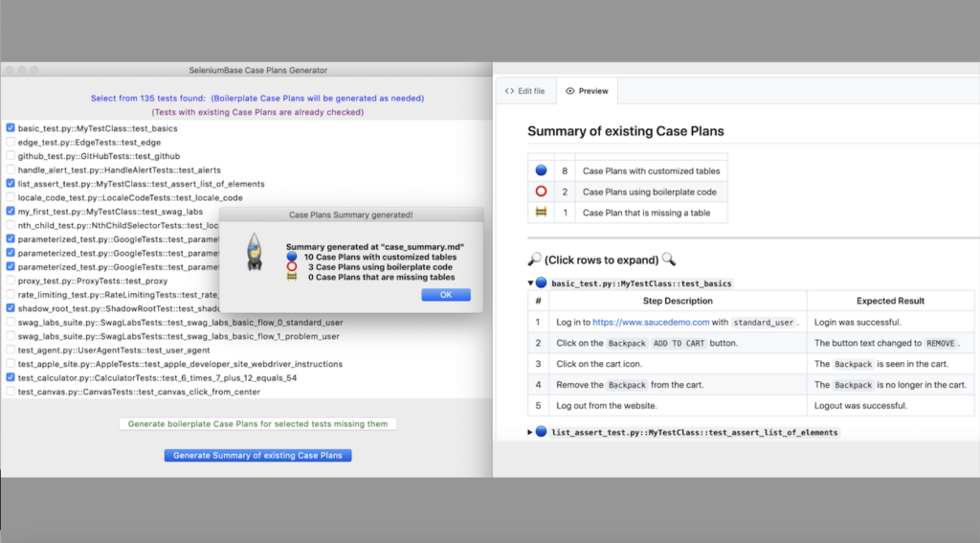Enable the edge_test.py test_edge checkbox
This screenshot has width=980, height=543.
pyautogui.click(x=11, y=142)
